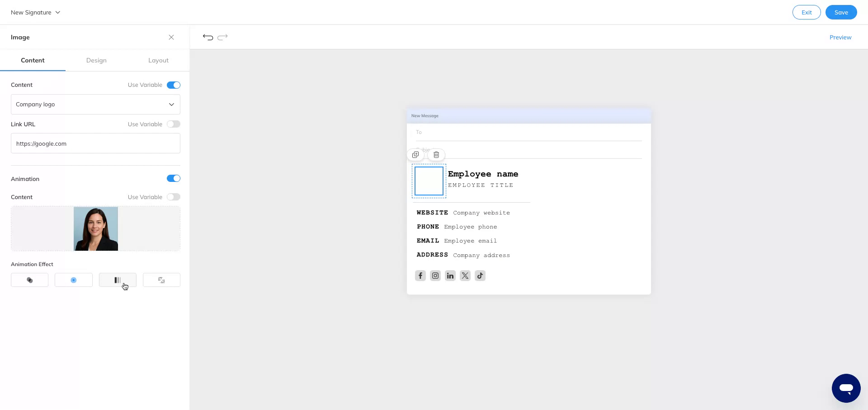Disable the Content Use Variable toggle
The image size is (868, 410).
tap(173, 85)
